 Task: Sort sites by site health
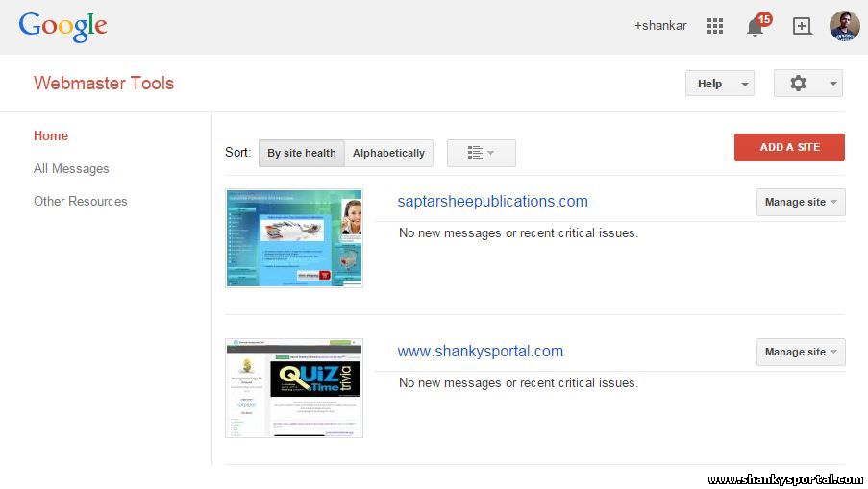[302, 153]
